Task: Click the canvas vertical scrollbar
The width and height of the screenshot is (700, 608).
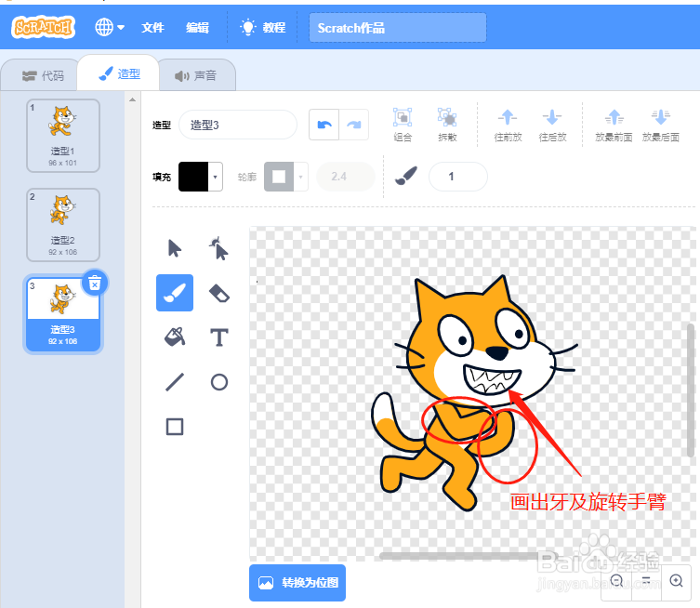Action: [691, 390]
